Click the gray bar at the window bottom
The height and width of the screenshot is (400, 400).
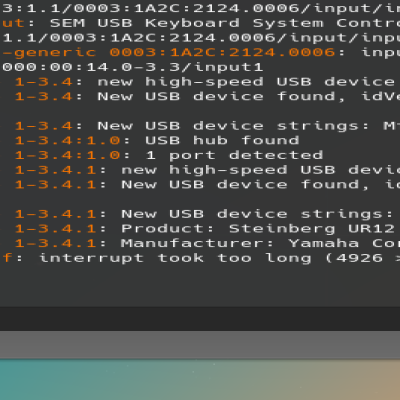200,345
